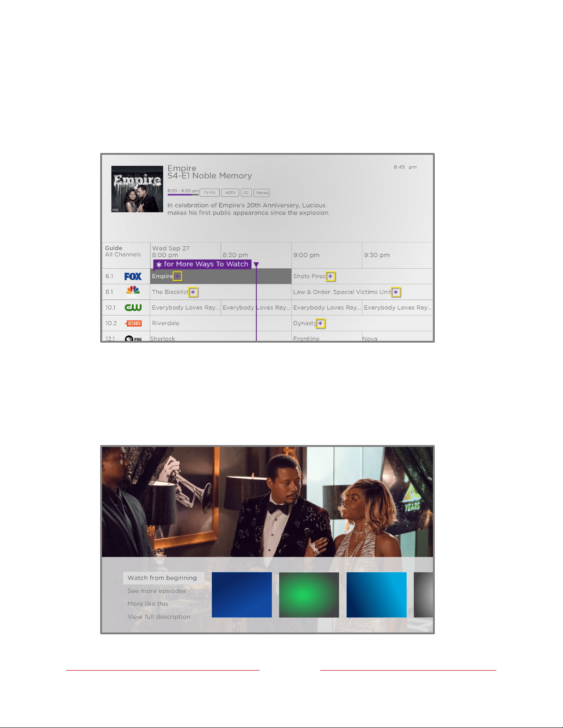Screen dimensions: 563x728
Task: Click the asterisk icon next to Dynasty
Action: point(320,323)
